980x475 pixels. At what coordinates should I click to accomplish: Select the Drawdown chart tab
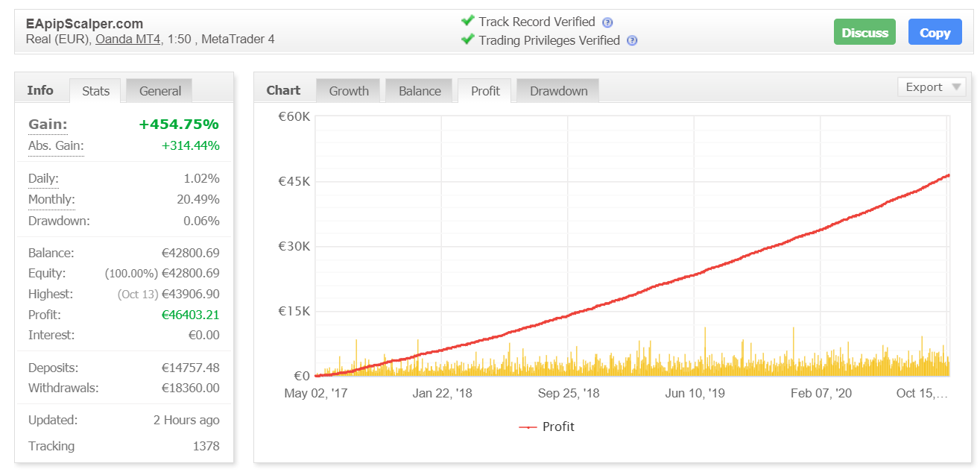coord(558,91)
